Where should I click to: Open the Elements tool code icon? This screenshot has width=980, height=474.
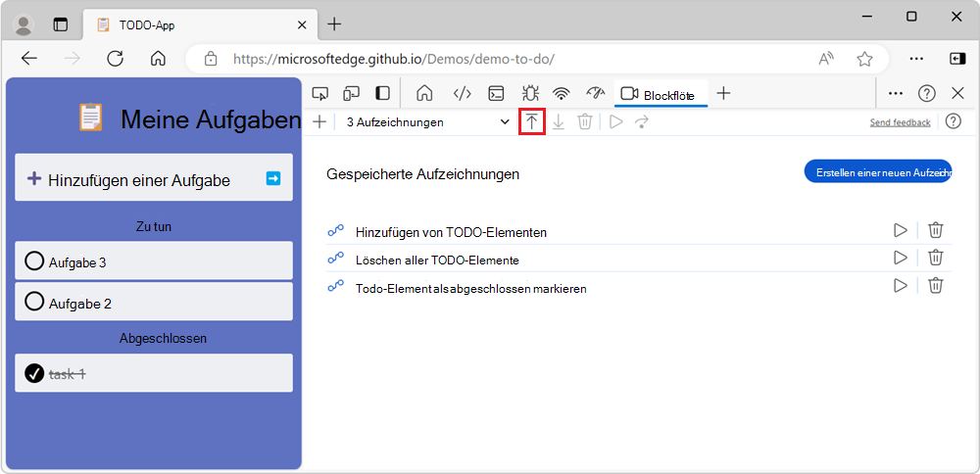coord(462,94)
